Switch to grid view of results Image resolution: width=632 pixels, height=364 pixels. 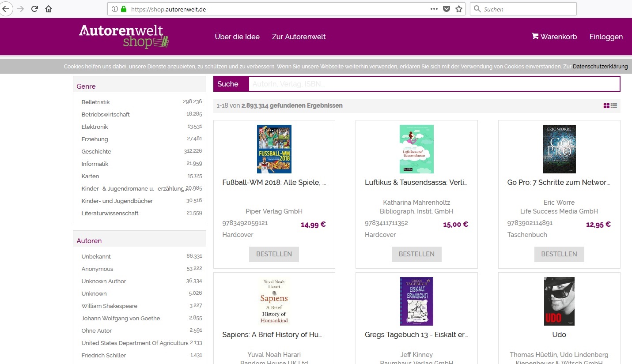[x=606, y=106]
